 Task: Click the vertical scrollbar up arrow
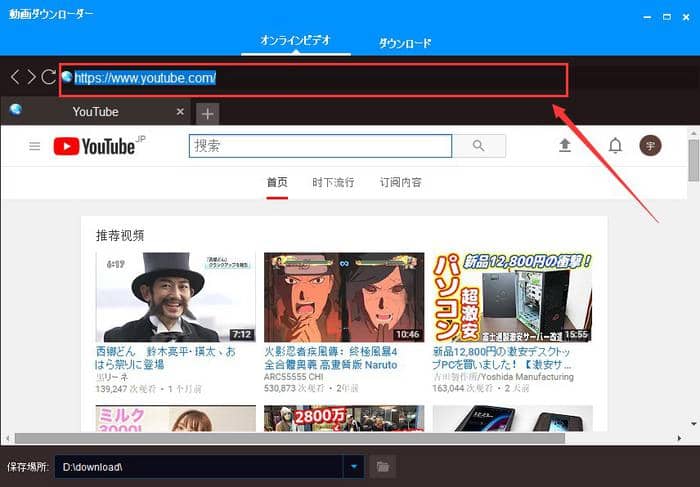point(693,133)
